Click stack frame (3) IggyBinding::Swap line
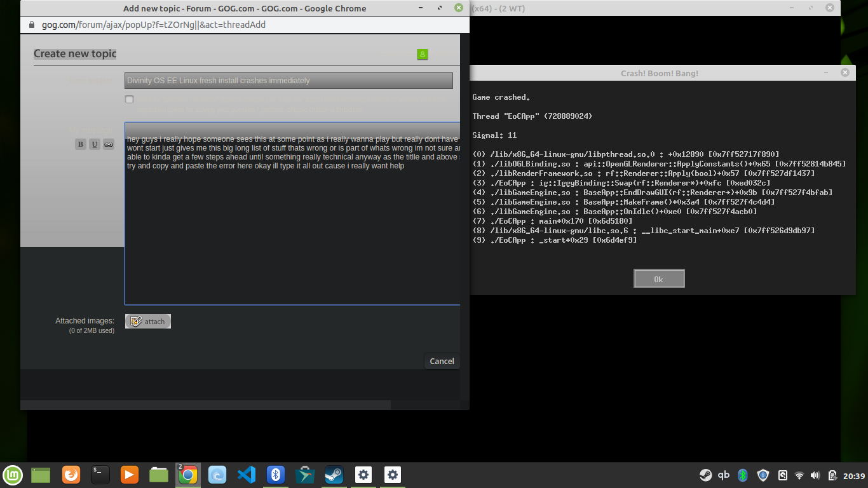 click(621, 183)
